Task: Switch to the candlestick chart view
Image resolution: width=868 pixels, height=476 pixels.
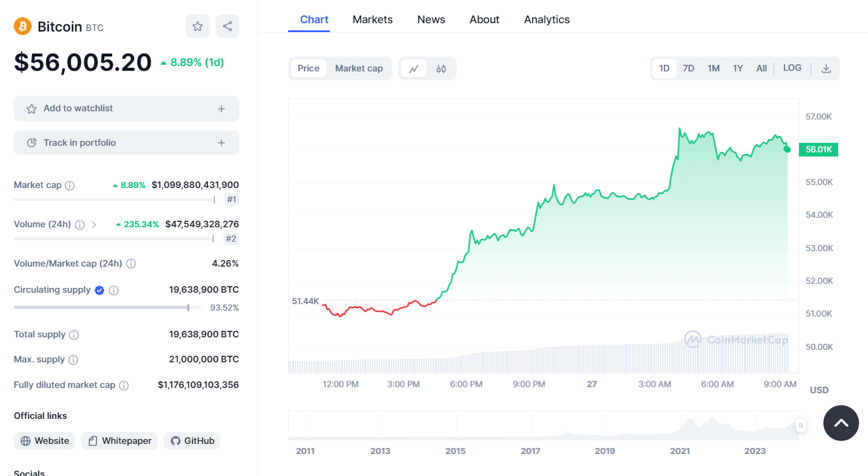Action: [441, 68]
